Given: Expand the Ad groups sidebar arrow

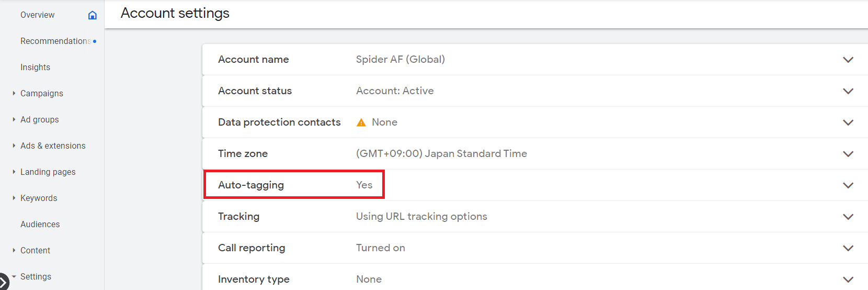Looking at the screenshot, I should (14, 119).
